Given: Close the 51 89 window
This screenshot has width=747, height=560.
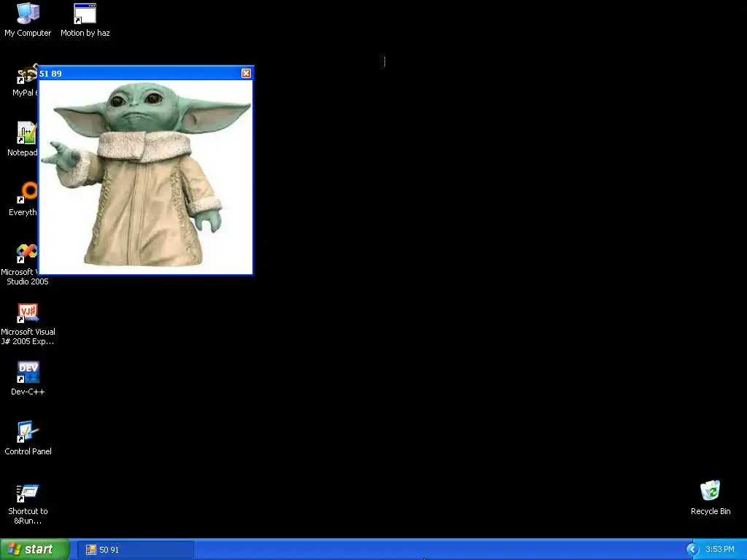Looking at the screenshot, I should pos(246,74).
